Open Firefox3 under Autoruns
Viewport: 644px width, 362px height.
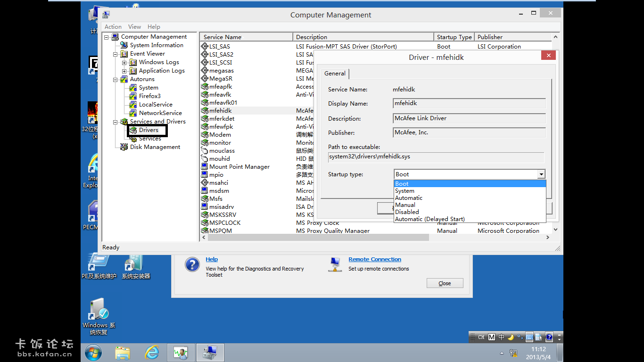tap(149, 96)
